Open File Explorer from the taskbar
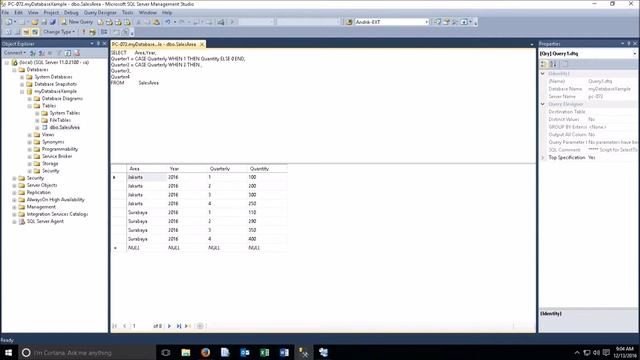Viewport: 640px width, 360px height. click(186, 353)
